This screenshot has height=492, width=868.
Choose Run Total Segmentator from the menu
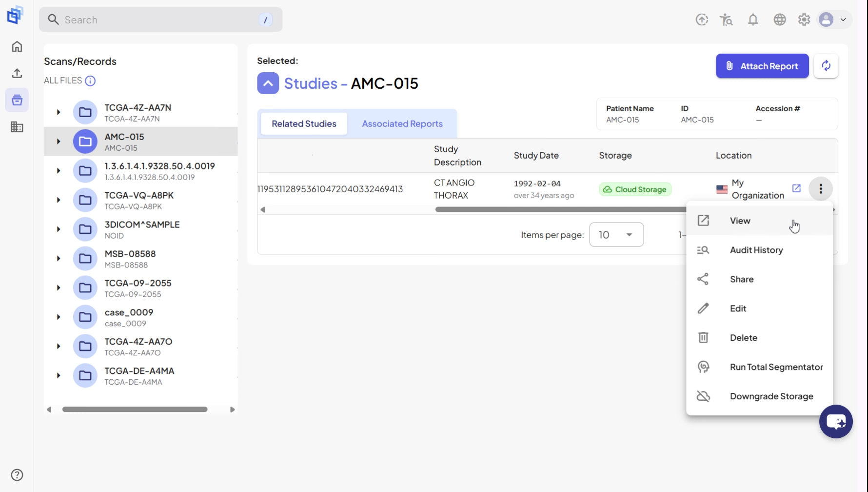(x=759, y=367)
